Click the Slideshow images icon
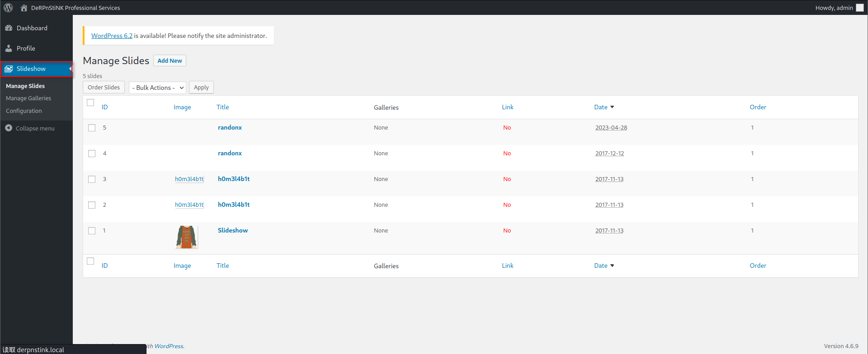 coord(9,69)
